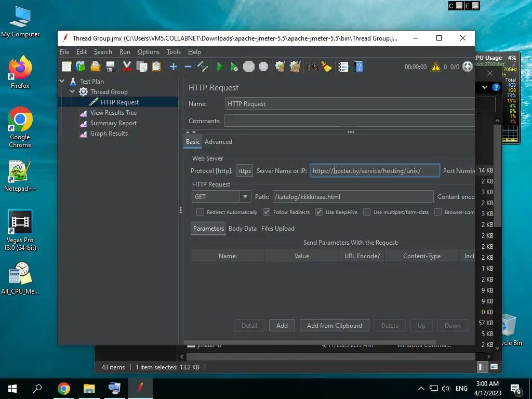Open the File menu
Image resolution: width=532 pixels, height=399 pixels.
(64, 52)
